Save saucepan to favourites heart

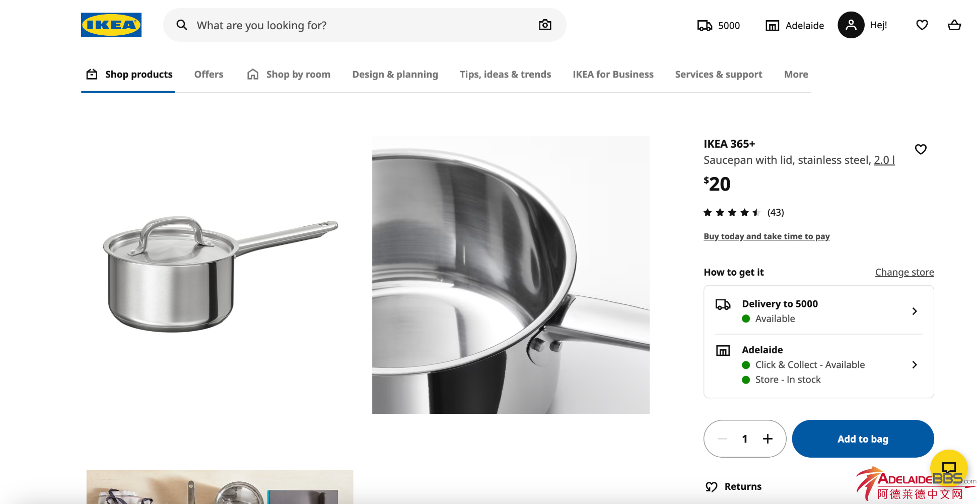tap(921, 149)
